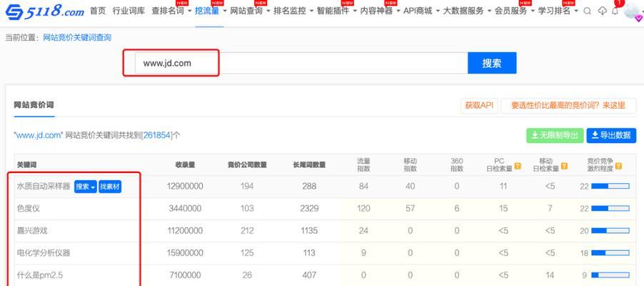The width and height of the screenshot is (644, 286).
Task: Click the blue 搜索 button
Action: click(x=492, y=63)
